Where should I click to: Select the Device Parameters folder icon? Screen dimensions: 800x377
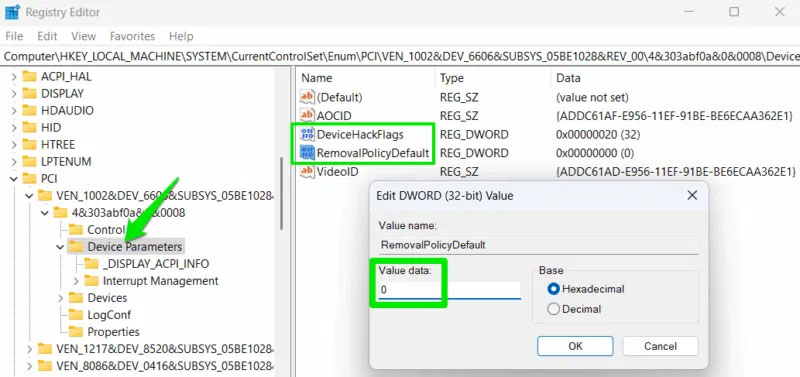pyautogui.click(x=76, y=247)
